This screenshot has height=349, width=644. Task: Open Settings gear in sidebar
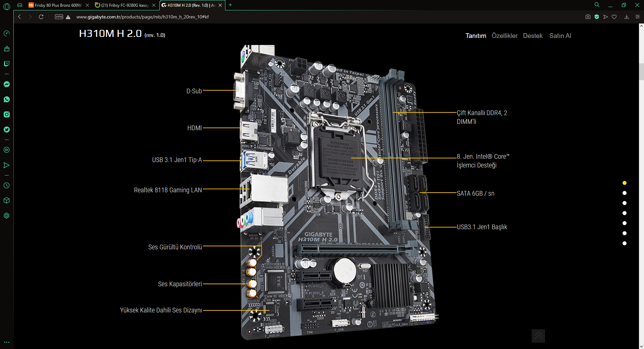coord(7,216)
